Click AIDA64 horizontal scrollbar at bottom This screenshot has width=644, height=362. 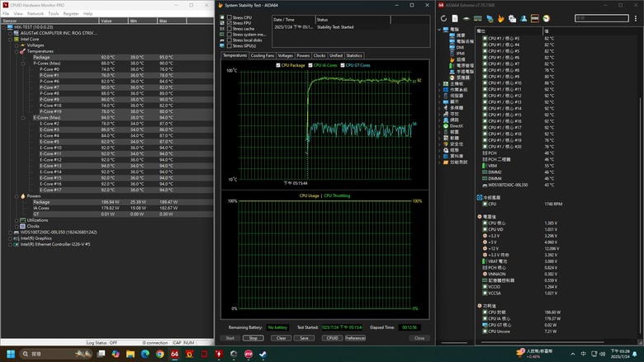(x=542, y=342)
